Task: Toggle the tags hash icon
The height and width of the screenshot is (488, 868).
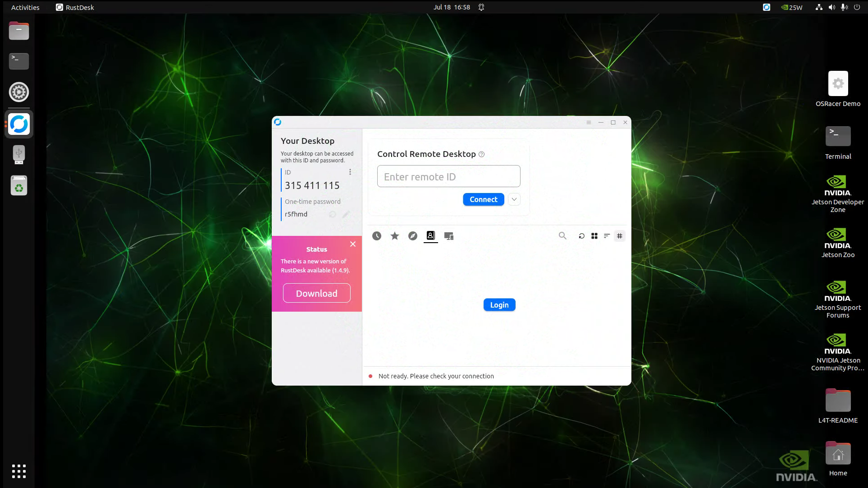Action: [x=620, y=236]
